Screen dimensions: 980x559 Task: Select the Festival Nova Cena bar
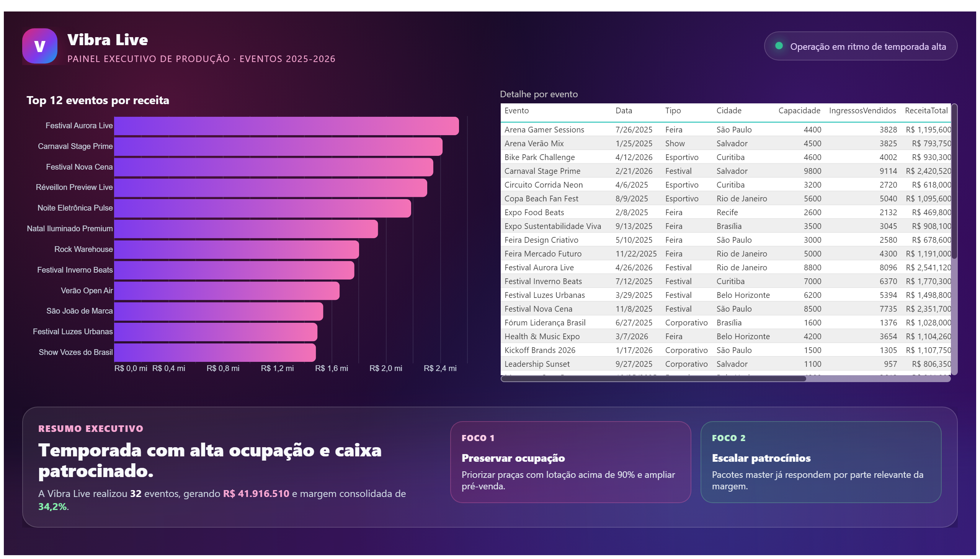click(x=274, y=167)
